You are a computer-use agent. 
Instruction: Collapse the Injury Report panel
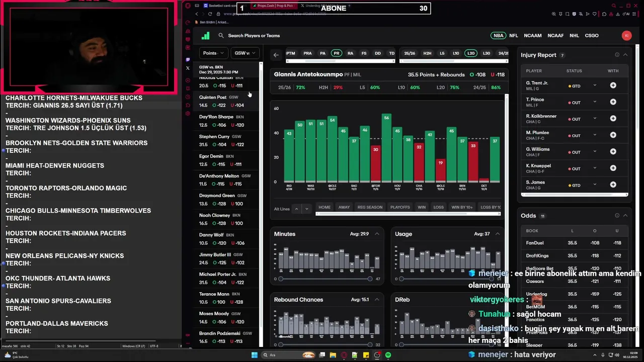tap(625, 55)
